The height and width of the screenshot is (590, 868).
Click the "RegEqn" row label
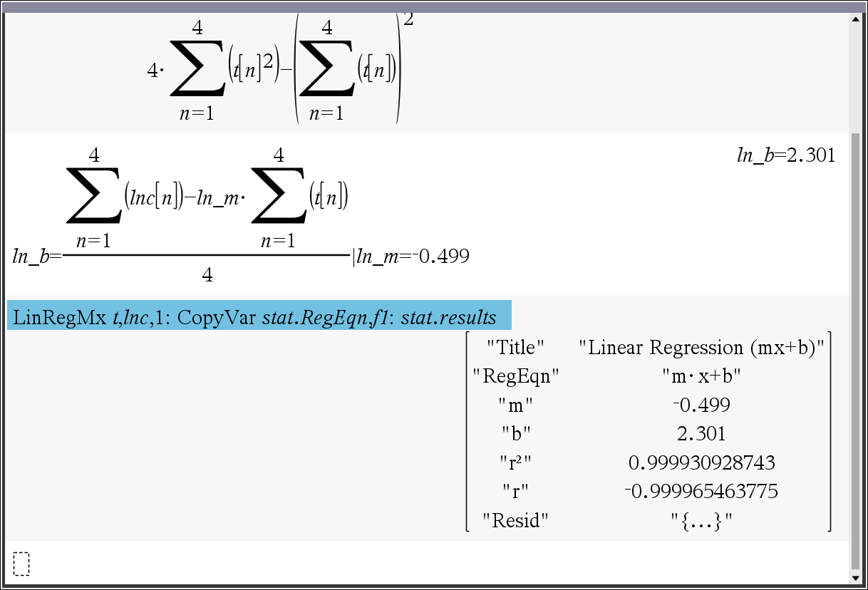pyautogui.click(x=515, y=376)
